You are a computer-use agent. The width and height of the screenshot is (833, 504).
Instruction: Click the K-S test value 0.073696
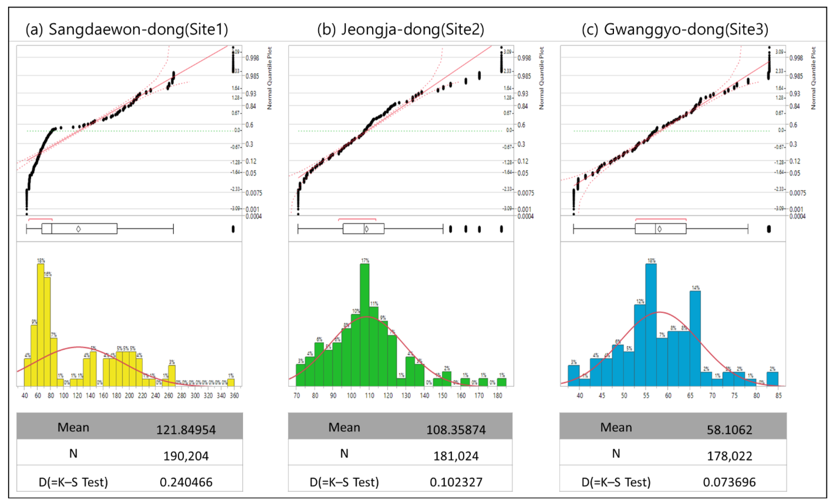point(729,482)
